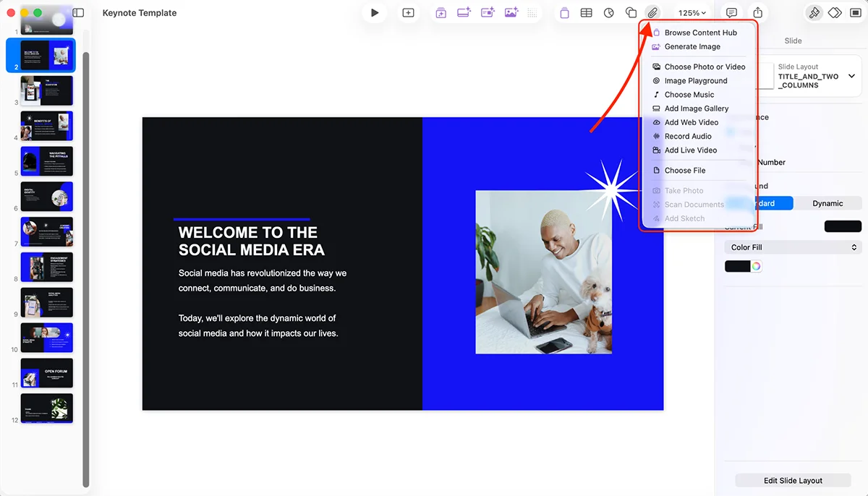
Task: Select Choose Music menu item
Action: click(700, 95)
